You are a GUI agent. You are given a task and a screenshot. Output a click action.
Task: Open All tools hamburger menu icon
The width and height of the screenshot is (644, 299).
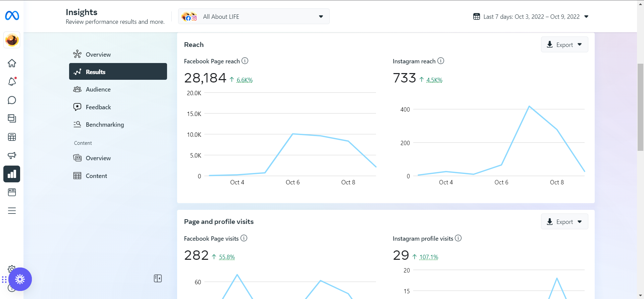pyautogui.click(x=12, y=211)
